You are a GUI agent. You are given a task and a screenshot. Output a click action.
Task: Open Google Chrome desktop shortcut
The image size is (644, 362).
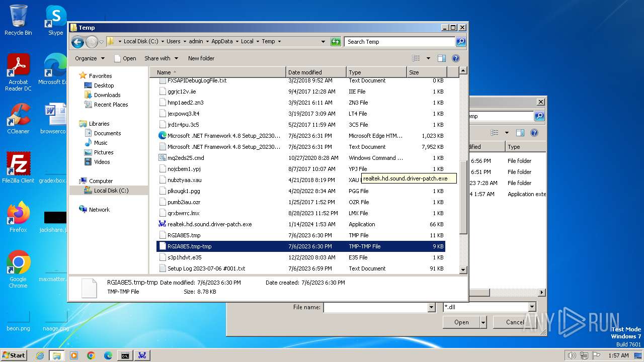[18, 269]
